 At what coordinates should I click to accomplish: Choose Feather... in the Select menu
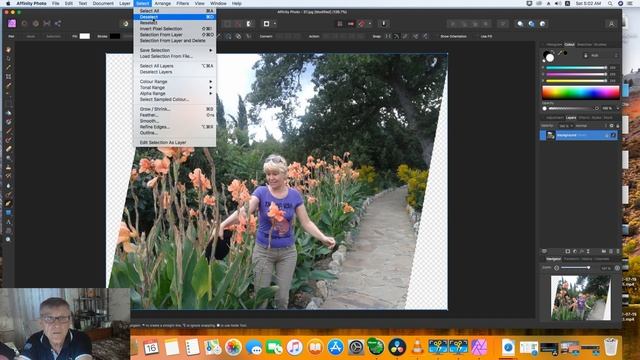pyautogui.click(x=175, y=115)
